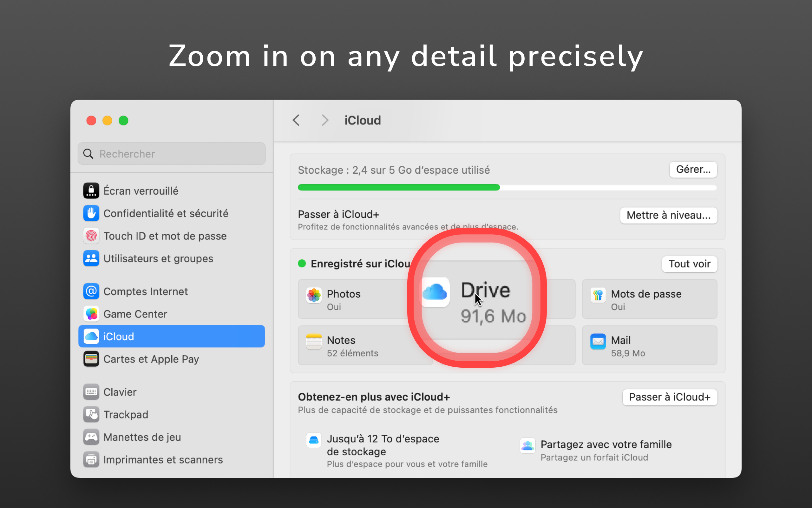Click the Tout voir button
This screenshot has width=812, height=508.
coord(690,264)
